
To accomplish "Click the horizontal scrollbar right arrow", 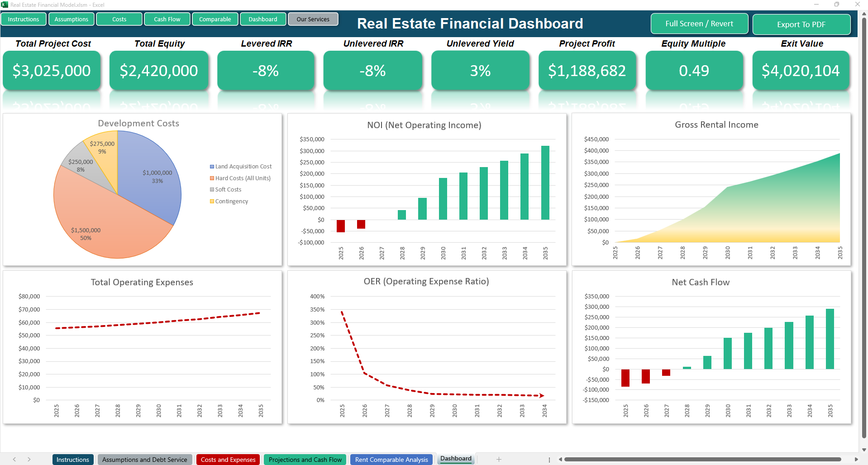I will click(856, 459).
